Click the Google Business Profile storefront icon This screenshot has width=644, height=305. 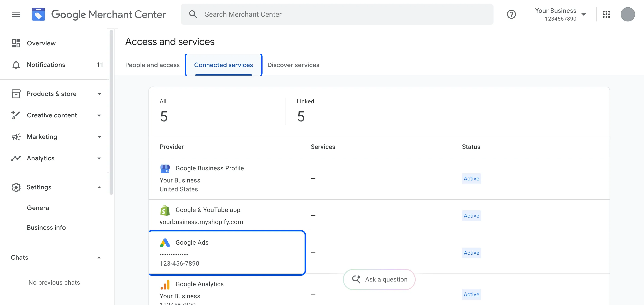click(x=165, y=169)
